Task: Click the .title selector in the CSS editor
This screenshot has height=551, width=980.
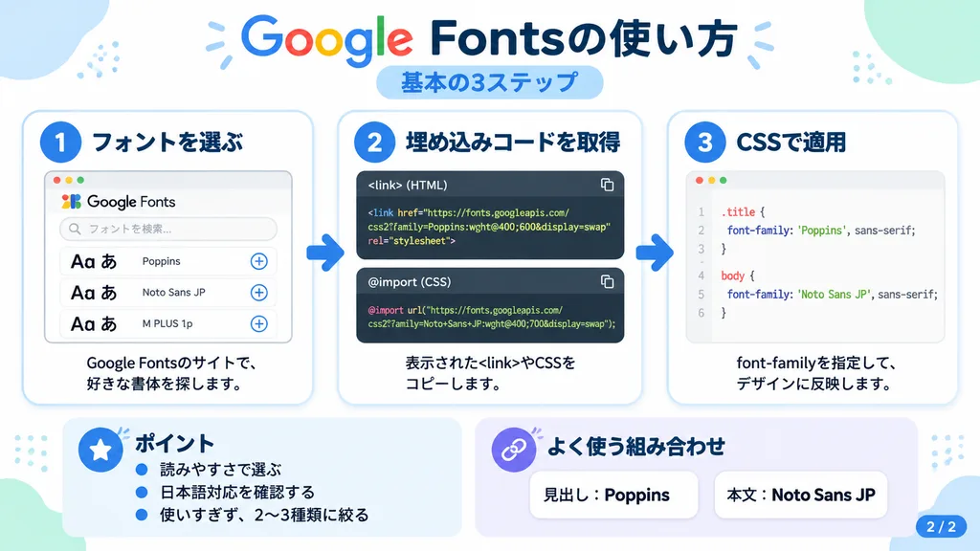Action: point(738,211)
